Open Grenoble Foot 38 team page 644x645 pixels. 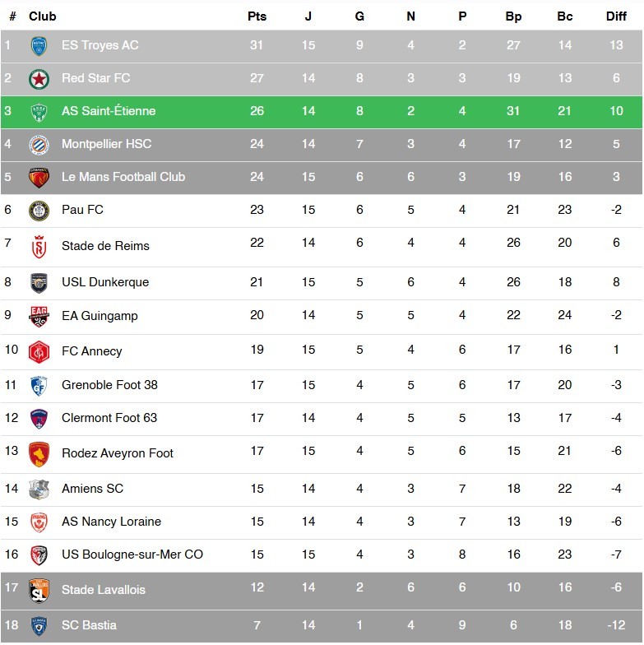(x=109, y=385)
